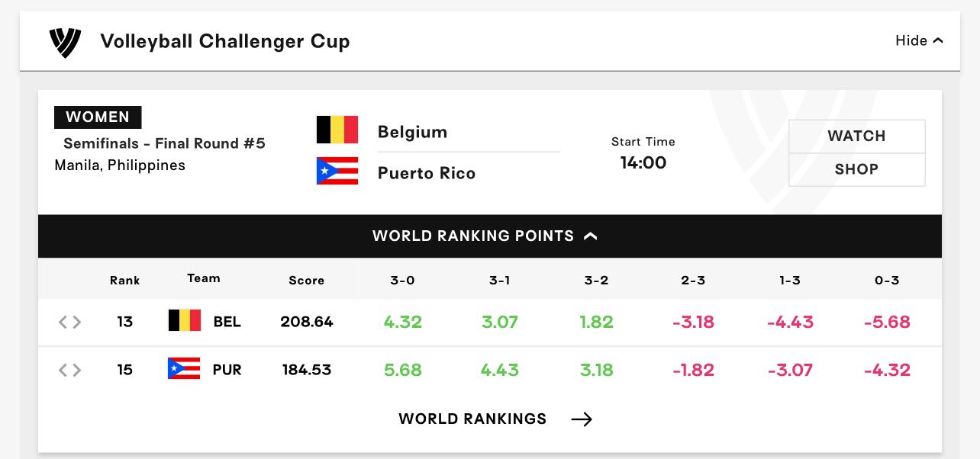Click the PUR flag in rankings table
Viewport: 980px width, 459px height.
tap(184, 369)
